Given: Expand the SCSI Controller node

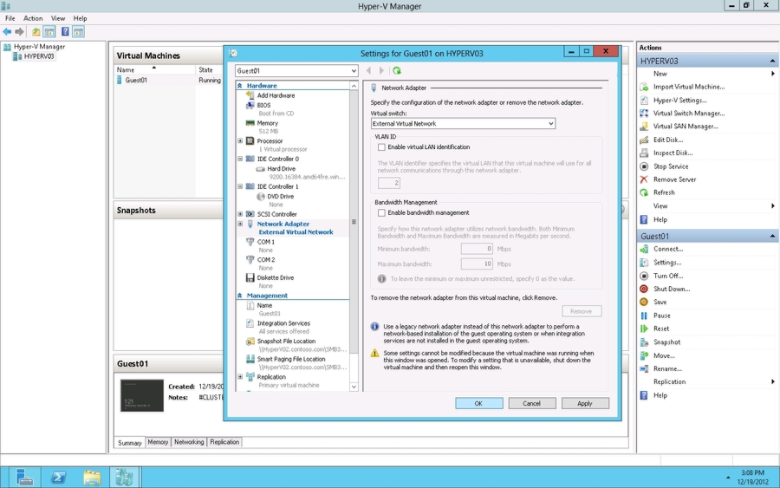Looking at the screenshot, I should click(x=240, y=214).
